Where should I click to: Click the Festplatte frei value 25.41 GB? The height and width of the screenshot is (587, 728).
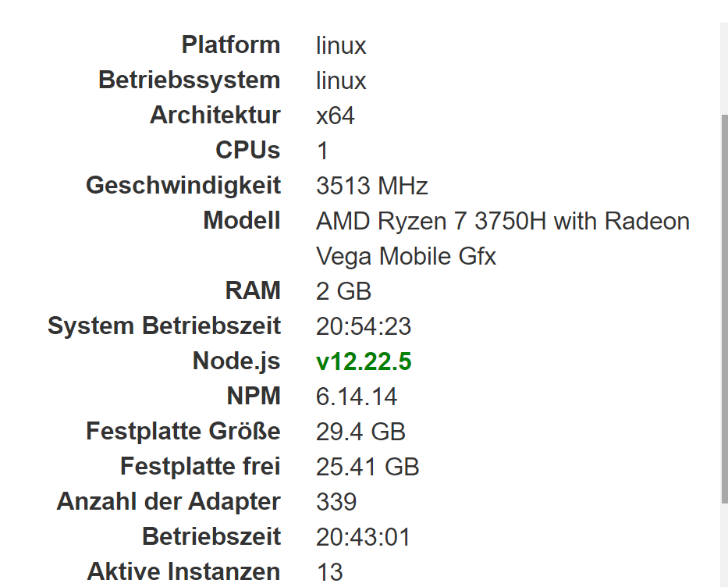point(368,468)
